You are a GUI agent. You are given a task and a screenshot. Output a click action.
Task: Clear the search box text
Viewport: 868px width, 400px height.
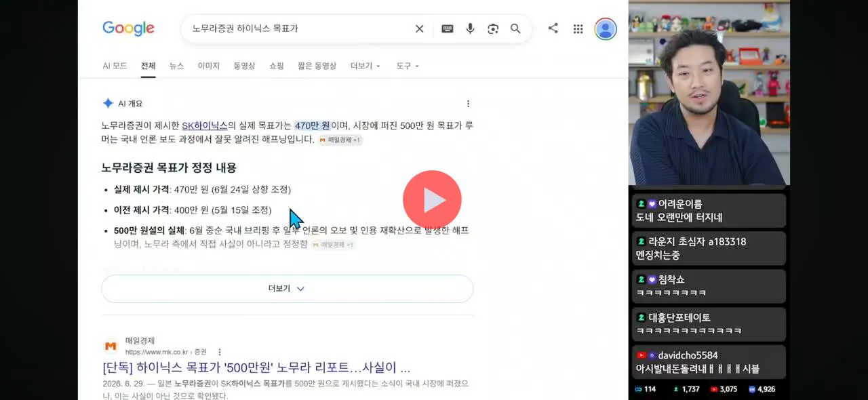(x=419, y=28)
